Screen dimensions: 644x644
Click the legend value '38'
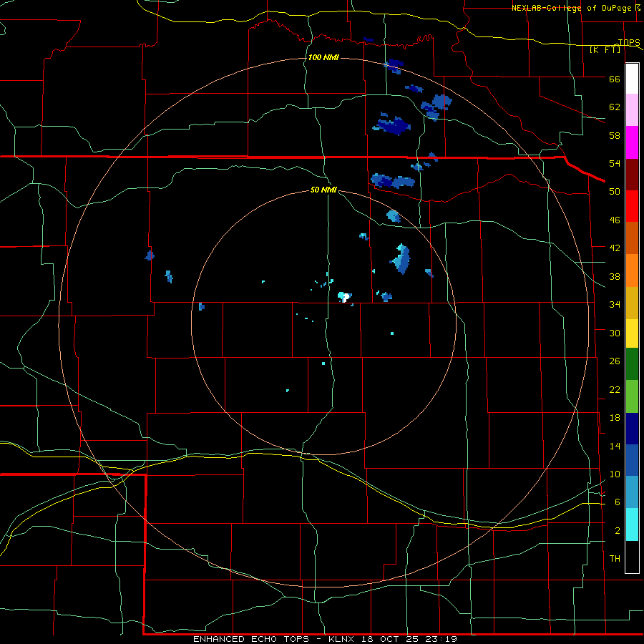point(615,276)
